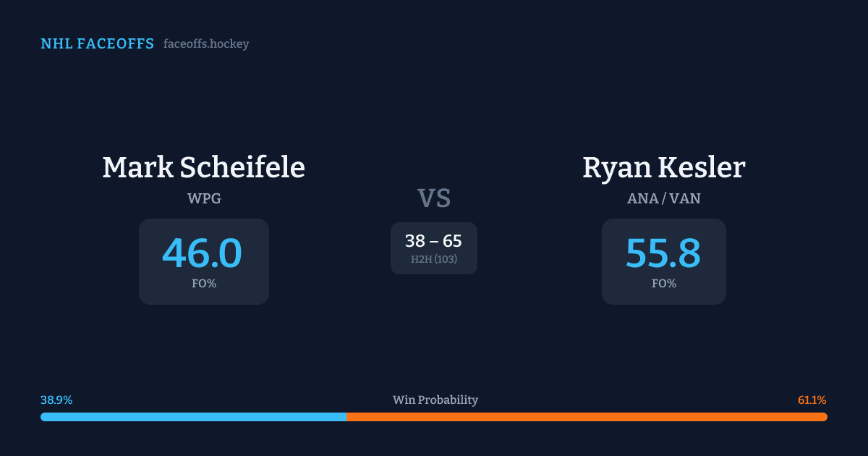Click the Win Probability heading
The image size is (868, 456).
point(435,400)
